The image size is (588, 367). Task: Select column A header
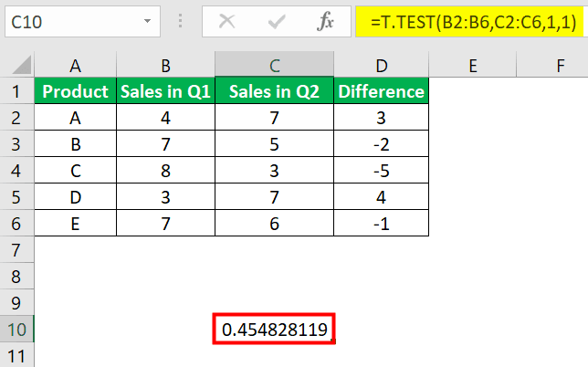click(75, 65)
